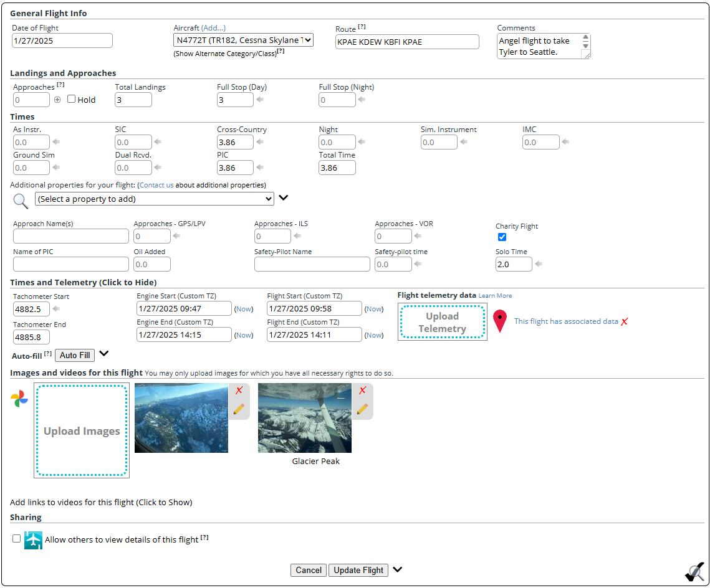The width and height of the screenshot is (710, 588).
Task: Click the red map pin telemetry icon
Action: pyautogui.click(x=500, y=321)
